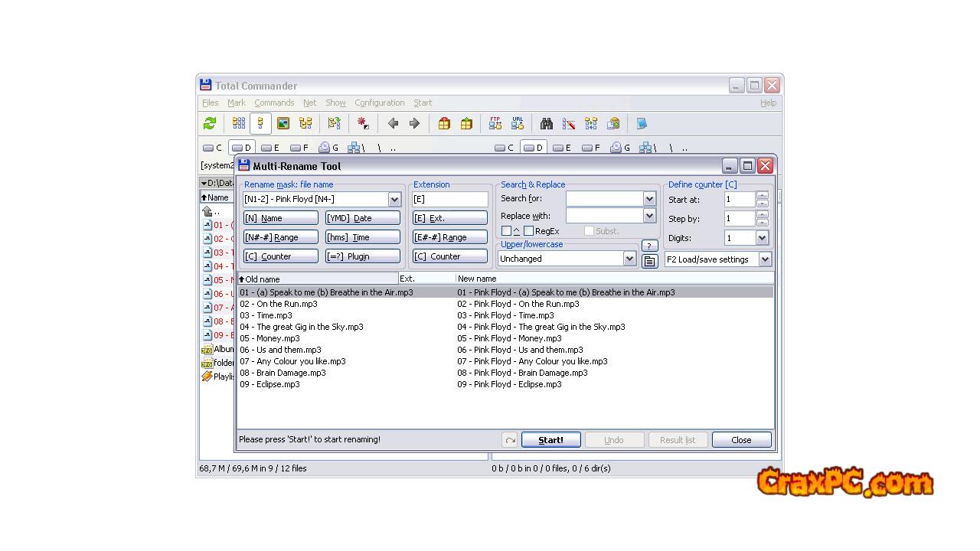980x551 pixels.
Task: Decrease the Step by counter value
Action: 762,222
